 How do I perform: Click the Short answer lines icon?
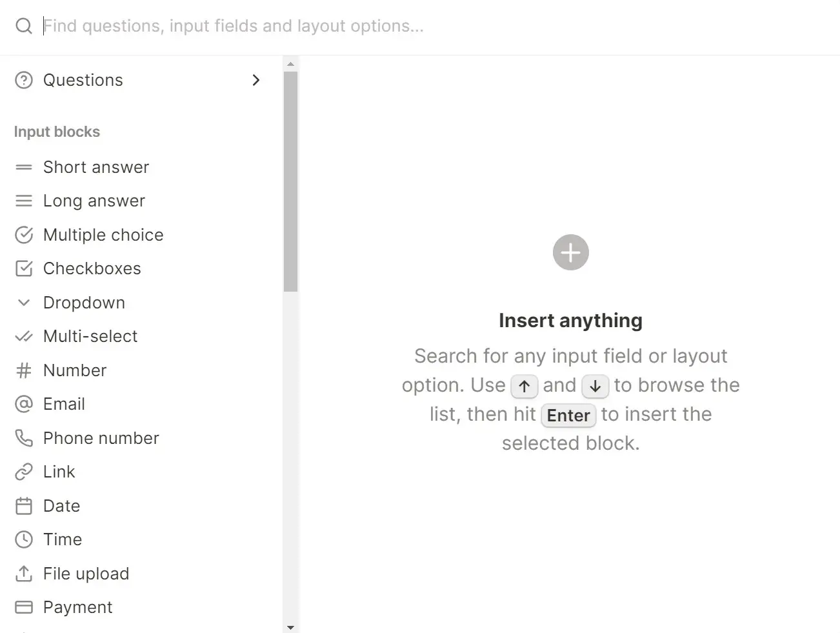24,167
